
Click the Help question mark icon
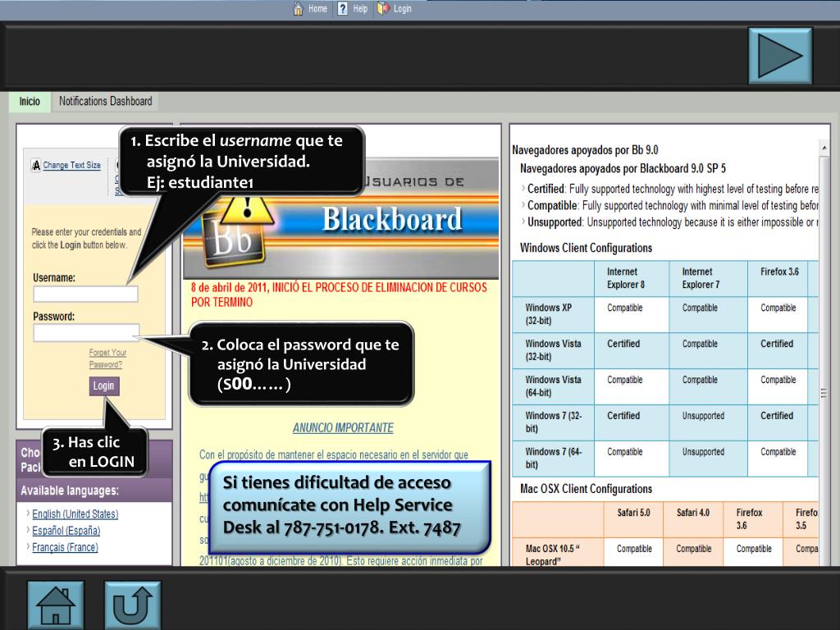pos(342,8)
